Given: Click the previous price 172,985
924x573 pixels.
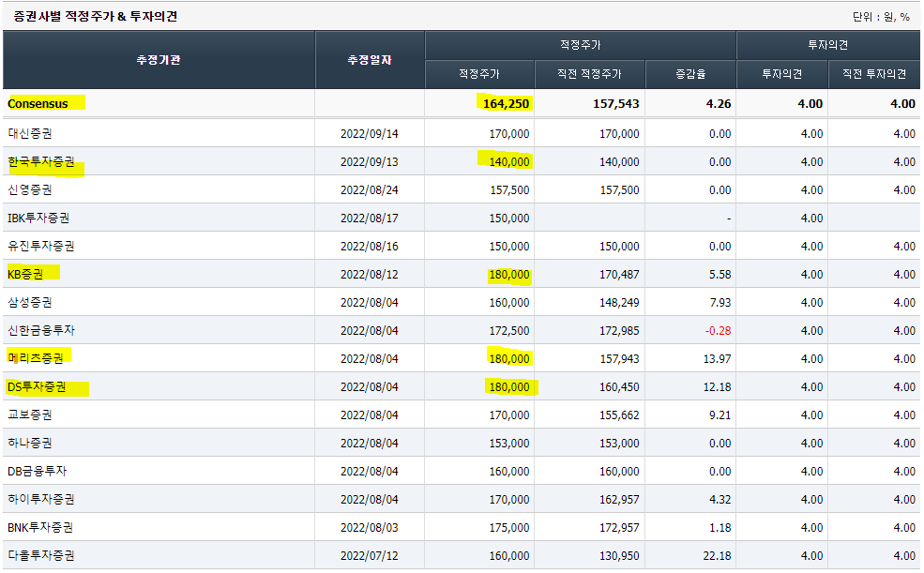Looking at the screenshot, I should click(x=619, y=331).
